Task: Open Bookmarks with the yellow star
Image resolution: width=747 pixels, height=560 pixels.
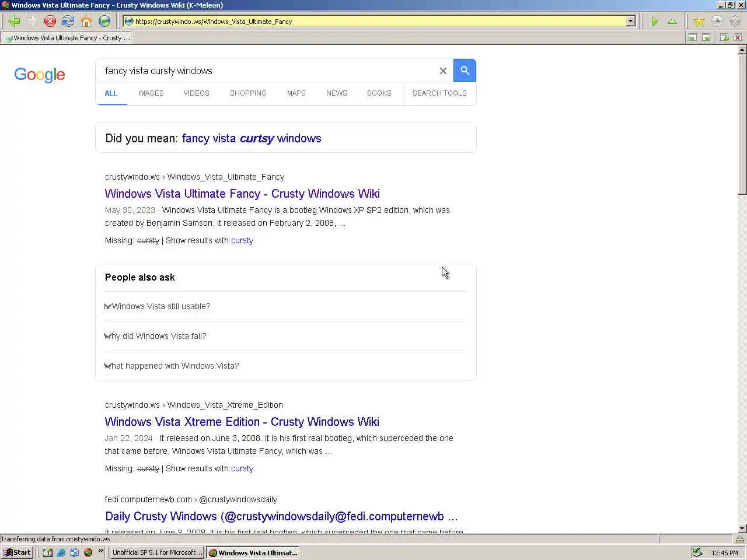Action: 699,22
